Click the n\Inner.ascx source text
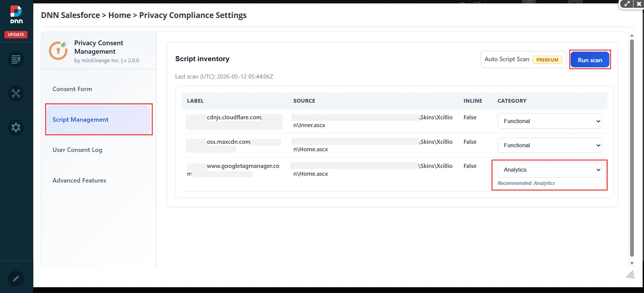This screenshot has height=293, width=644. [x=309, y=125]
